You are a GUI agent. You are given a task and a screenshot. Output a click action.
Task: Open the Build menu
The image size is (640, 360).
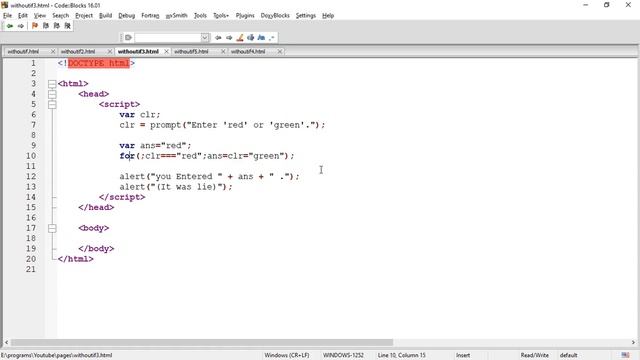pyautogui.click(x=105, y=16)
